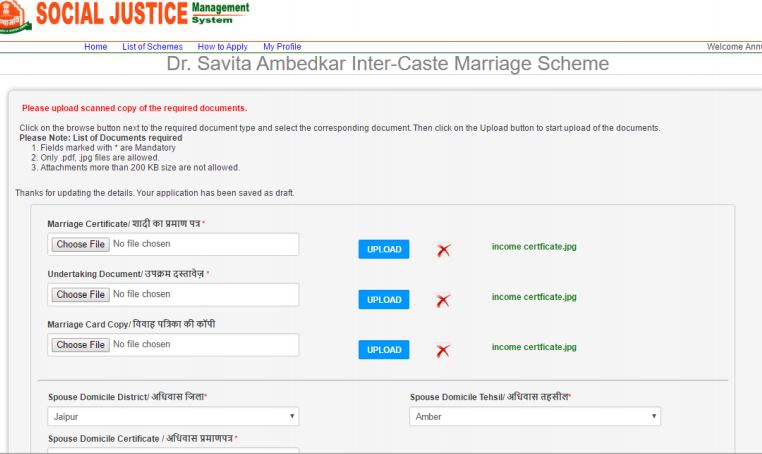
Task: Choose File for Undertaking Document
Action: tap(81, 295)
